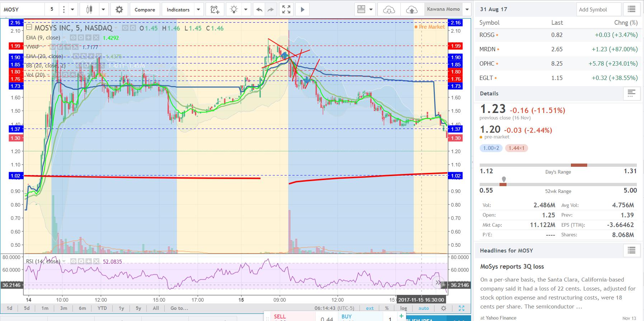Click the Day's Range bar
The image size is (644, 321).
point(558,165)
